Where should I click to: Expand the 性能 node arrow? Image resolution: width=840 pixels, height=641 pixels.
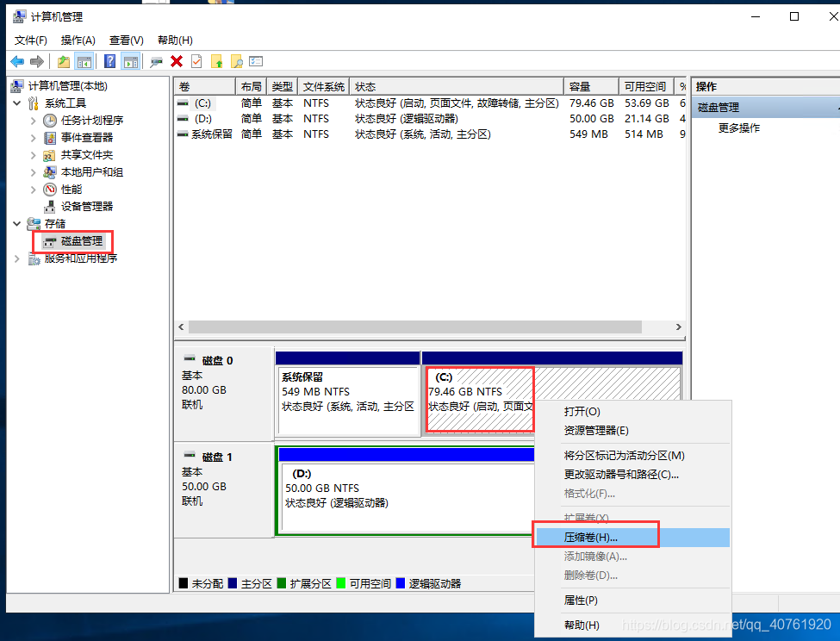pyautogui.click(x=34, y=189)
